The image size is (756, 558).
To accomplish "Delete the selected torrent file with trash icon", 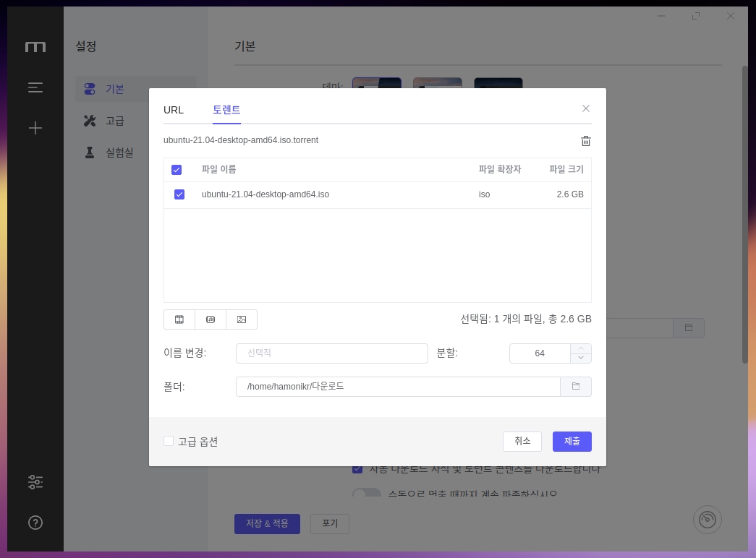I will (586, 141).
